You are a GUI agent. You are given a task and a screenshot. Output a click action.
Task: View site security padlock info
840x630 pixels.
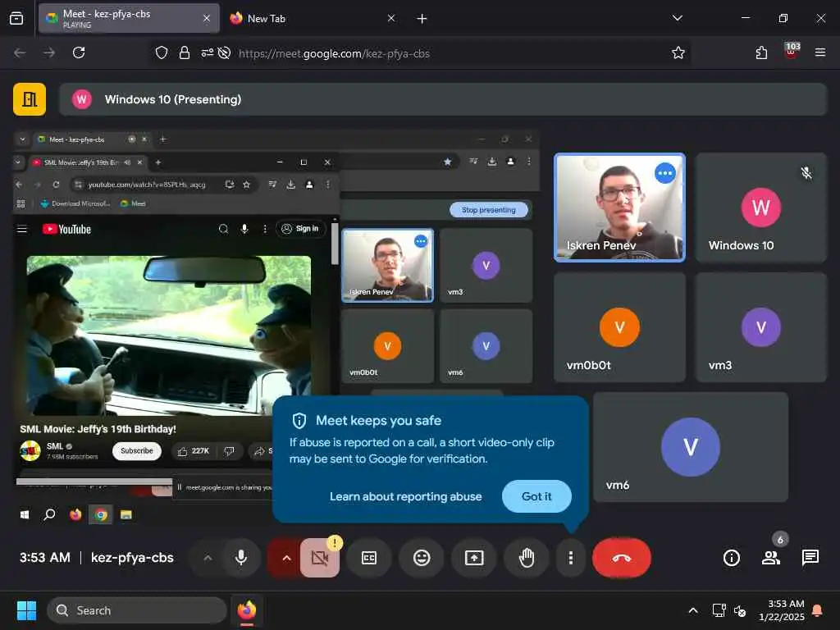point(185,52)
